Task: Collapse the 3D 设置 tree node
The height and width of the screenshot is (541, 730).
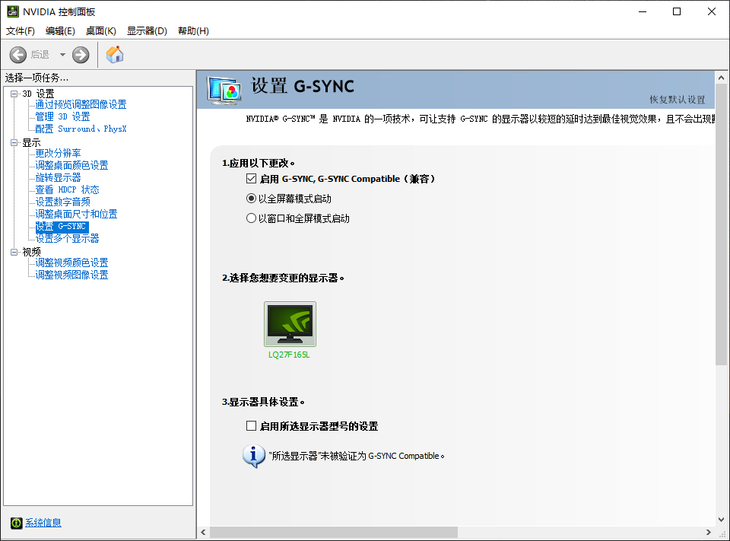Action: [x=13, y=93]
